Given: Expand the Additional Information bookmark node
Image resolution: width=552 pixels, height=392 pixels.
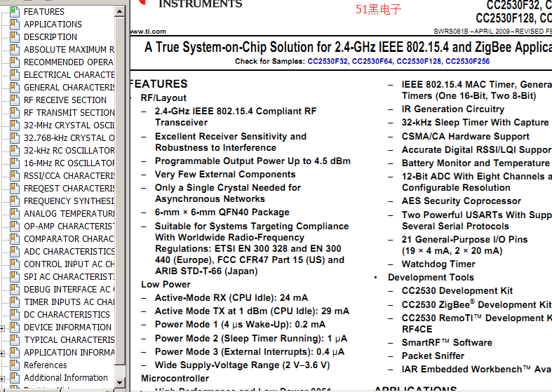Looking at the screenshot, I should point(2,379).
